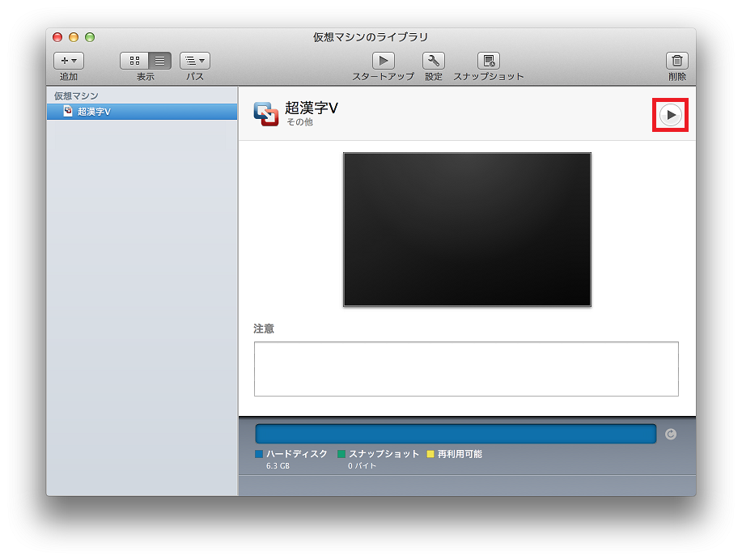Open virtual machine settings wrench icon

point(434,61)
